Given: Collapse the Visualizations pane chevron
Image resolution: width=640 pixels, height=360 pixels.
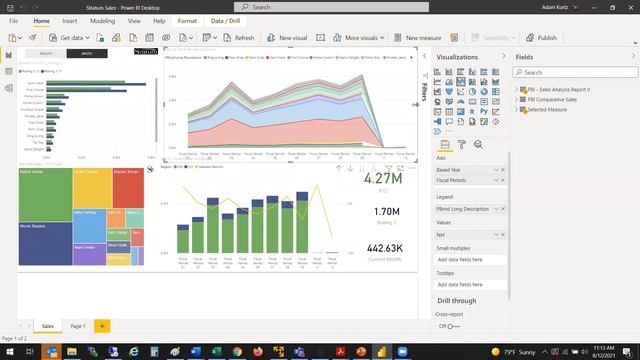Looking at the screenshot, I should [504, 56].
